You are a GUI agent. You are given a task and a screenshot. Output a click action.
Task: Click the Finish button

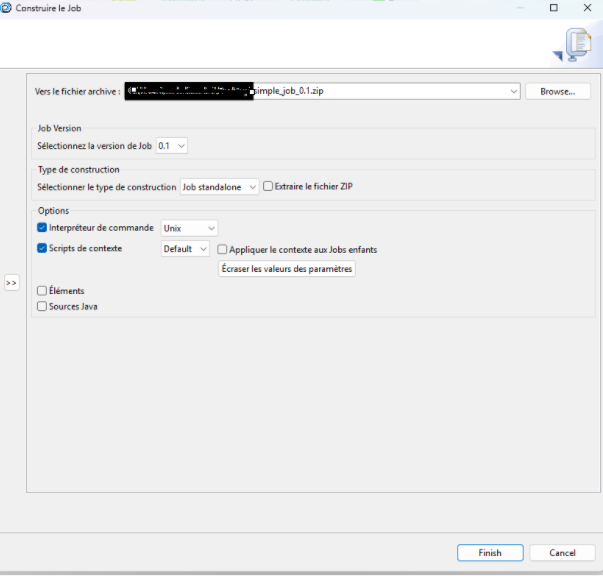(x=490, y=553)
